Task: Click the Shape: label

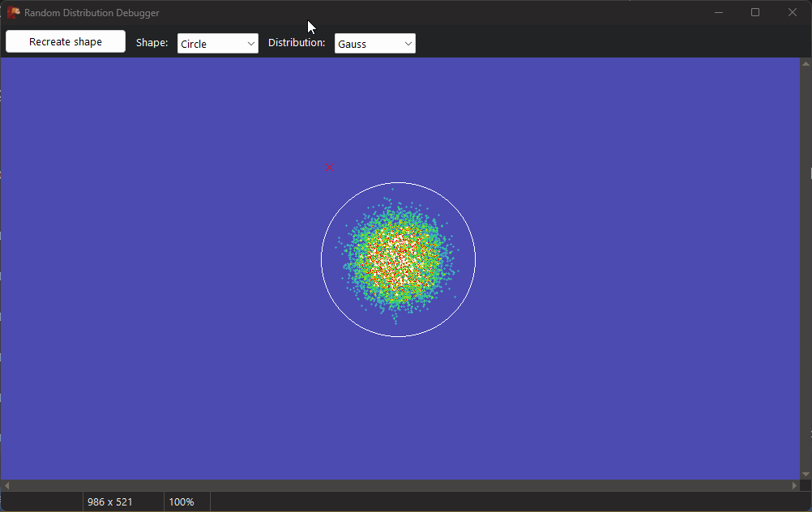Action: [152, 42]
